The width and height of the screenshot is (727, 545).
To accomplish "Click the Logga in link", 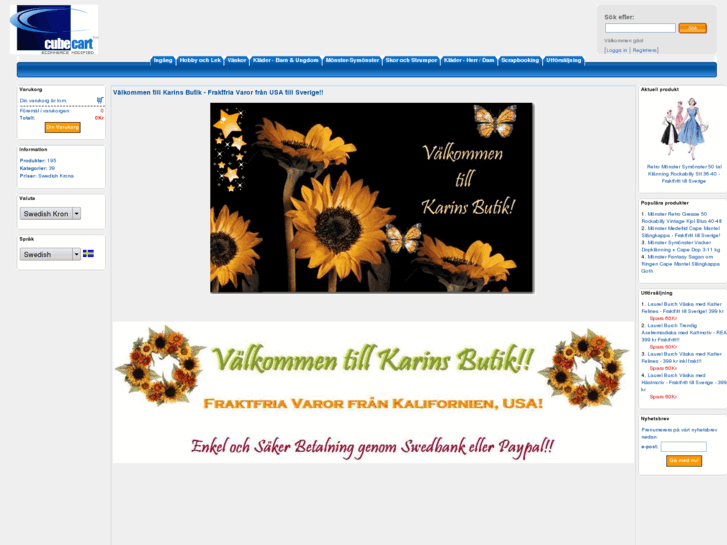I will coord(616,50).
